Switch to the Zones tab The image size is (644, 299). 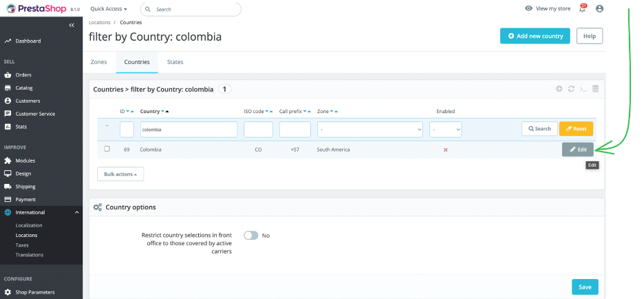coord(99,62)
